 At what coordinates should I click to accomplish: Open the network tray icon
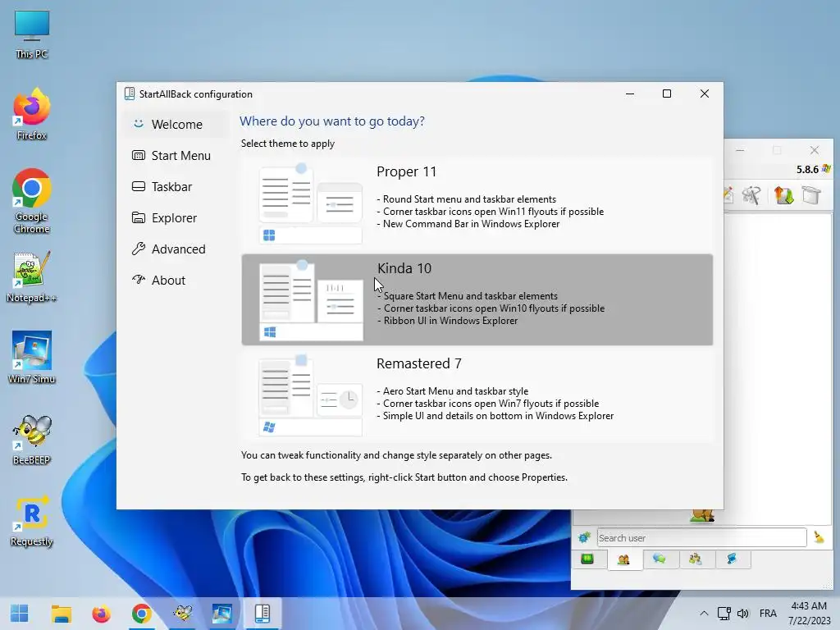pyautogui.click(x=724, y=614)
